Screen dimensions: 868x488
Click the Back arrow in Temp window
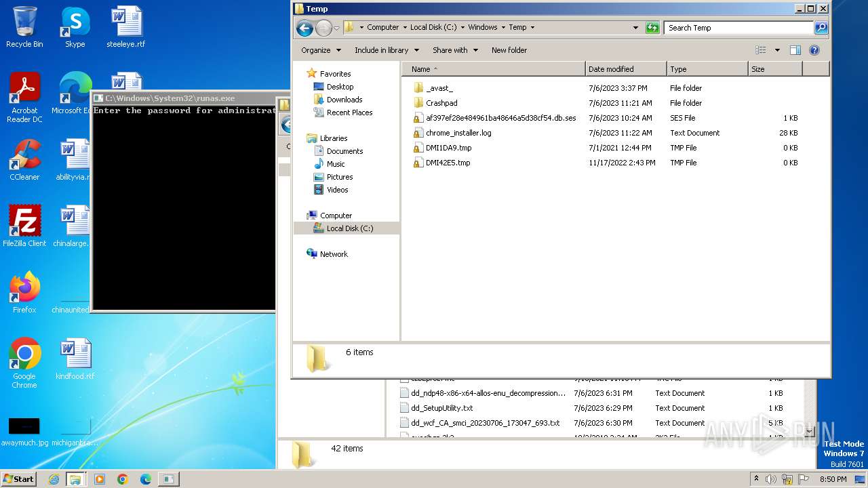[304, 28]
